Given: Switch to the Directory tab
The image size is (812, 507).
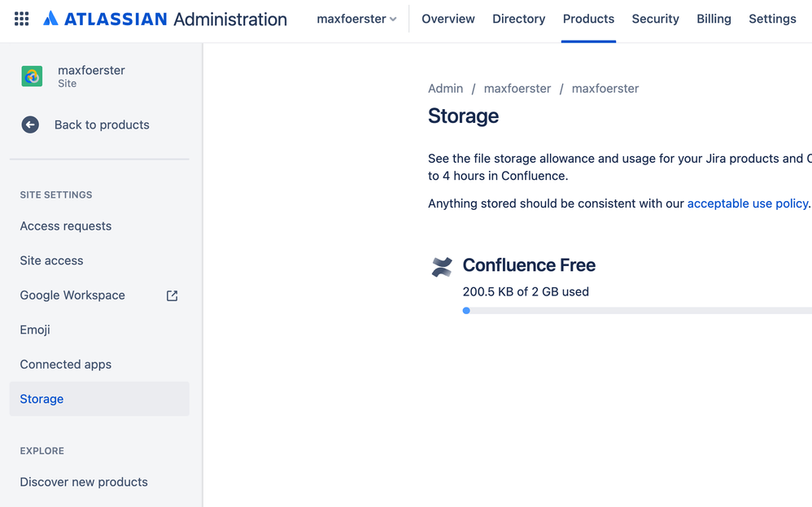Looking at the screenshot, I should click(x=518, y=20).
